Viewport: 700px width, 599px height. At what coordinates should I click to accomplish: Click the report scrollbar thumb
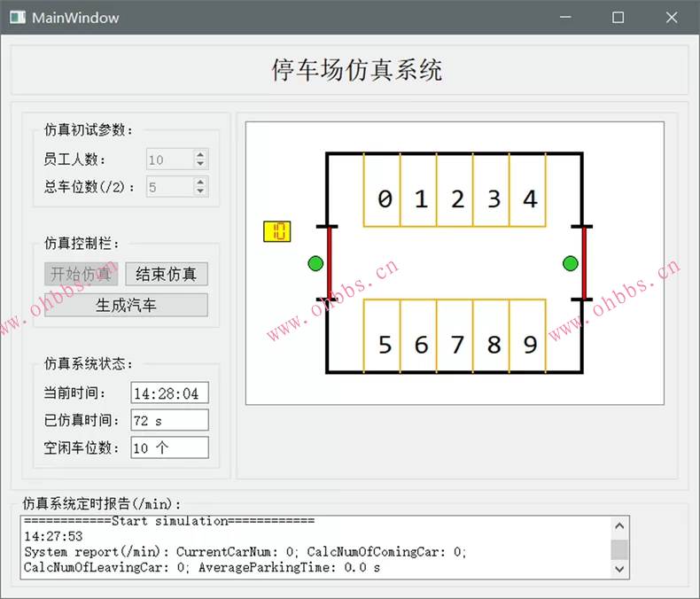pos(619,549)
